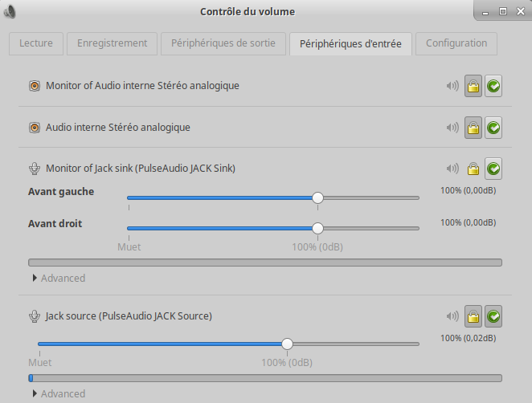This screenshot has width=532, height=403.
Task: Go to the Configuration tab
Action: (x=456, y=43)
